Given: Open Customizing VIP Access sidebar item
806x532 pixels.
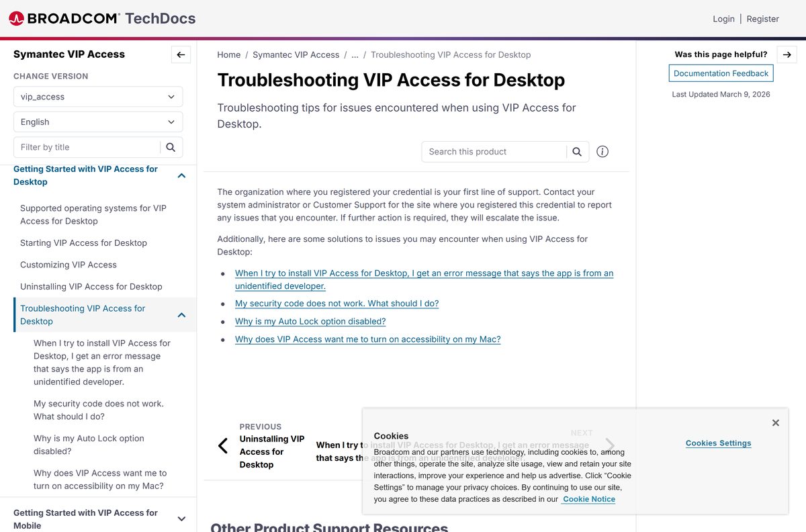Looking at the screenshot, I should (x=69, y=265).
